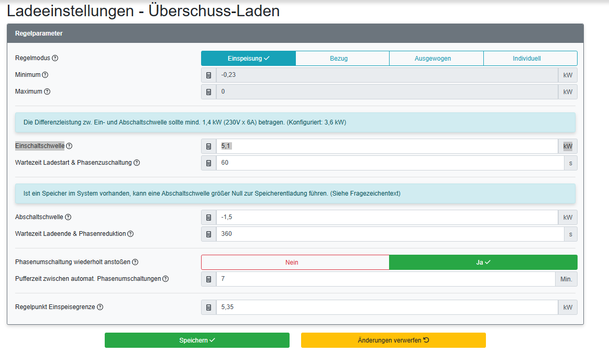
Task: Open the calculator for Abschaltschwelle
Action: [x=208, y=217]
